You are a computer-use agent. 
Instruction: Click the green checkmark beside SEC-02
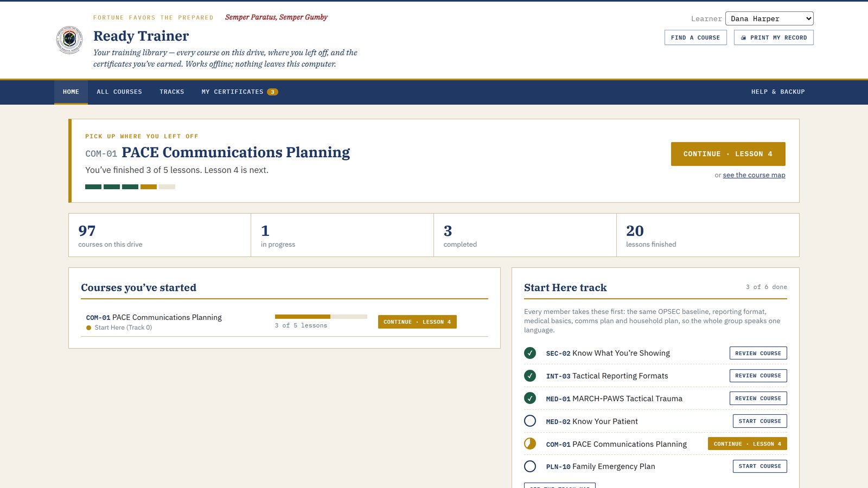pos(530,353)
